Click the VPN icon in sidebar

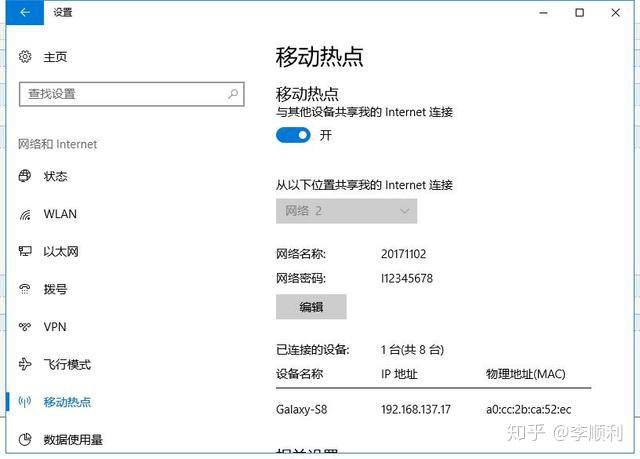point(25,327)
